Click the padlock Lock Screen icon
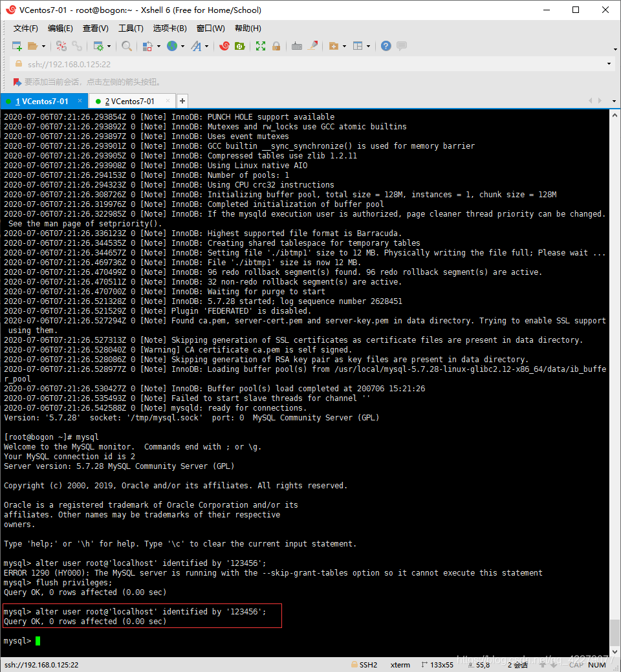This screenshot has width=621, height=672. coord(276,46)
